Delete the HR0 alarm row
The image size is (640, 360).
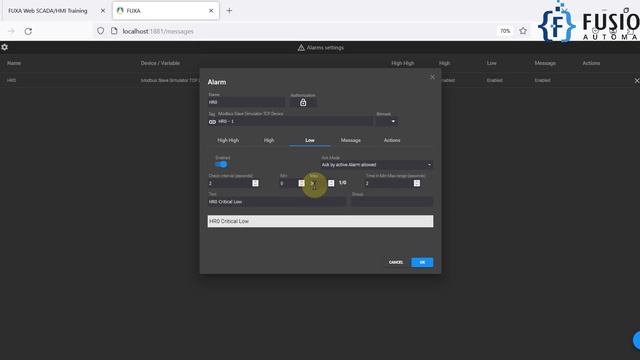pyautogui.click(x=636, y=81)
